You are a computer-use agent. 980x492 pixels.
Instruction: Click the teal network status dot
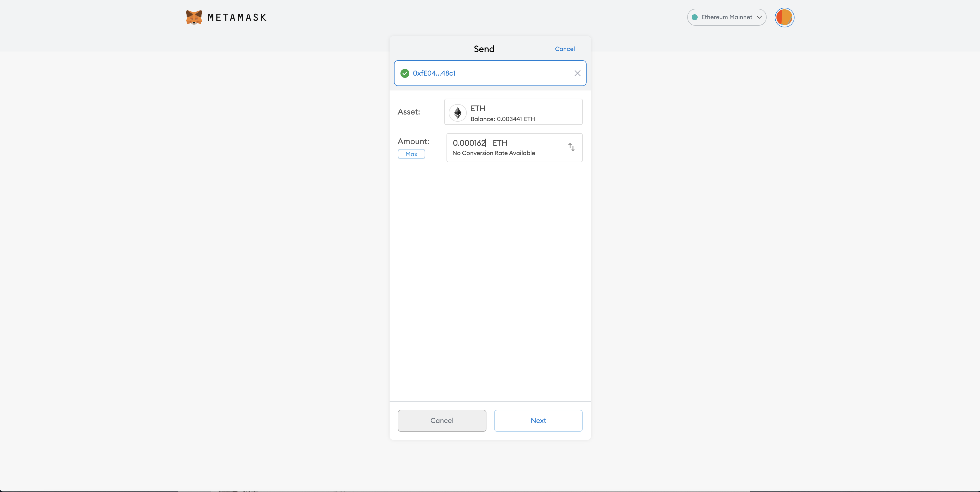coord(695,17)
